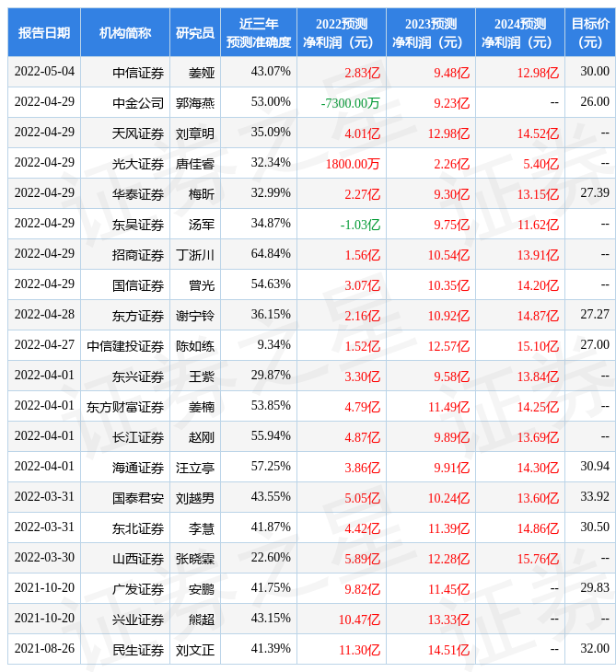
Task: Click target price 29.83
Action: tap(595, 587)
